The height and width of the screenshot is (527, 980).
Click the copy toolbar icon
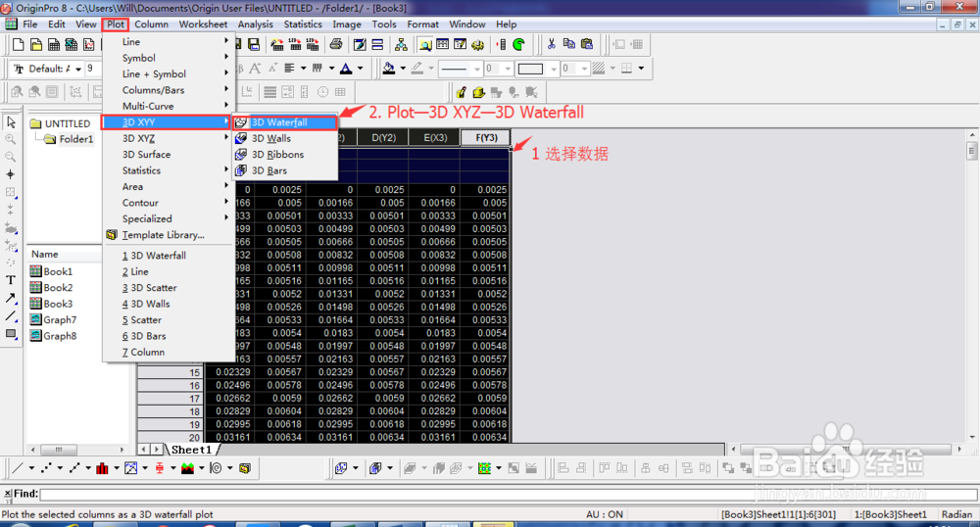click(x=568, y=44)
